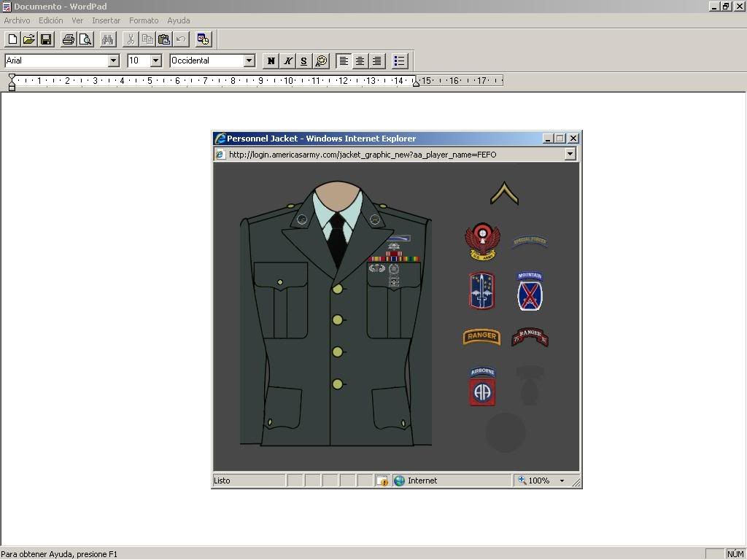The image size is (747, 560).
Task: Toggle italic formatting (K button)
Action: coord(287,61)
